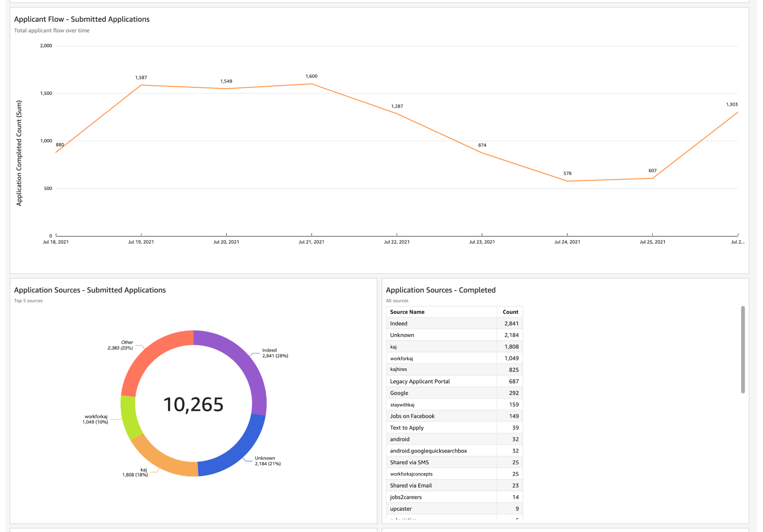Select the Indeed row in the table
This screenshot has width=763, height=532.
pyautogui.click(x=399, y=323)
